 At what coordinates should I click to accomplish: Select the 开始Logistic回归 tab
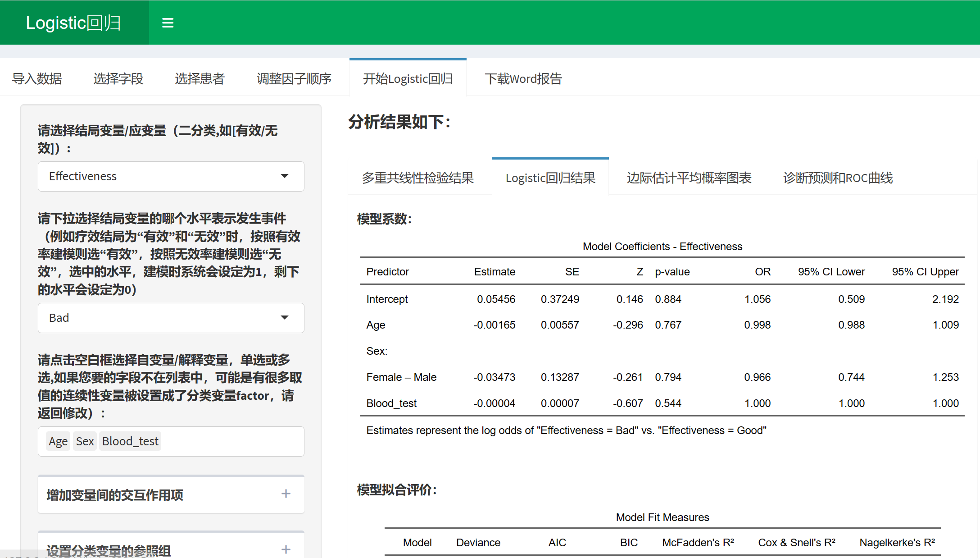pos(408,79)
